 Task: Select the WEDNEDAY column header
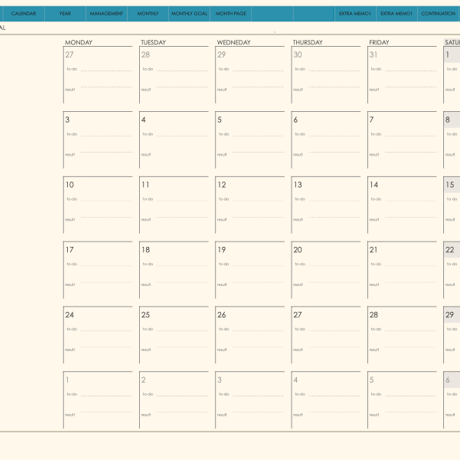click(234, 42)
